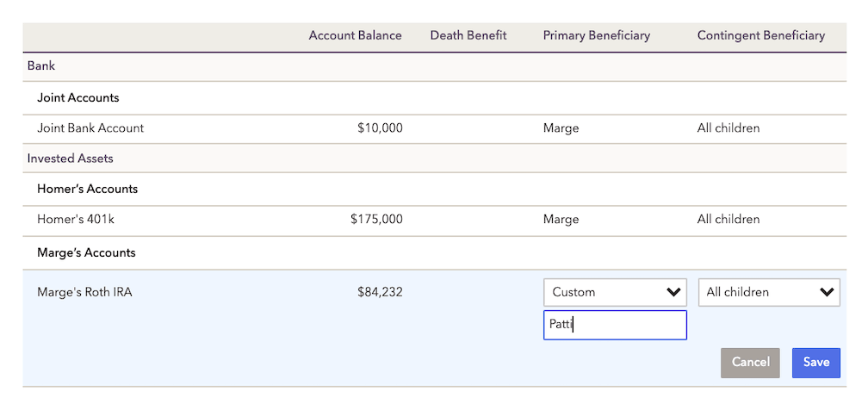868x398 pixels.
Task: Click the chevron arrow on Custom dropdown
Action: click(x=673, y=292)
